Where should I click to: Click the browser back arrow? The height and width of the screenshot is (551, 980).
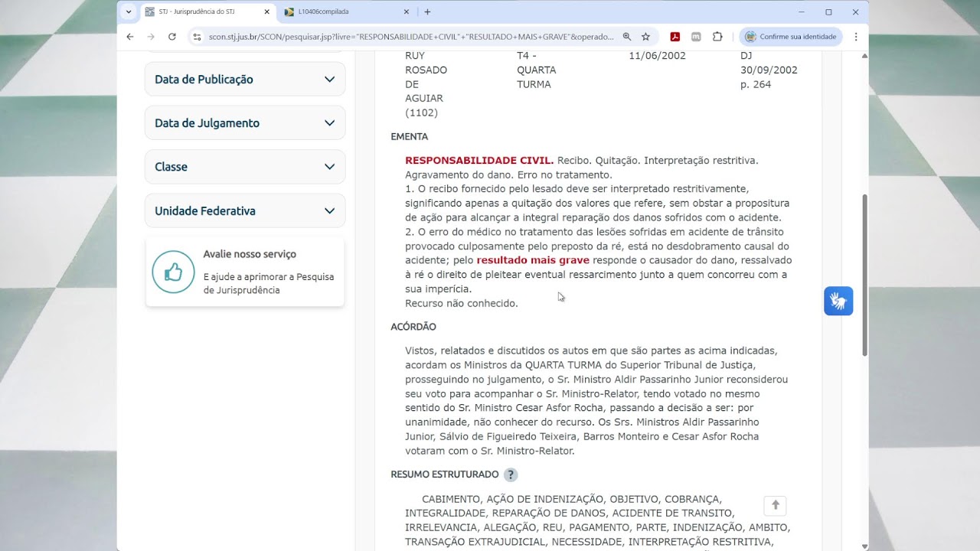click(x=129, y=37)
